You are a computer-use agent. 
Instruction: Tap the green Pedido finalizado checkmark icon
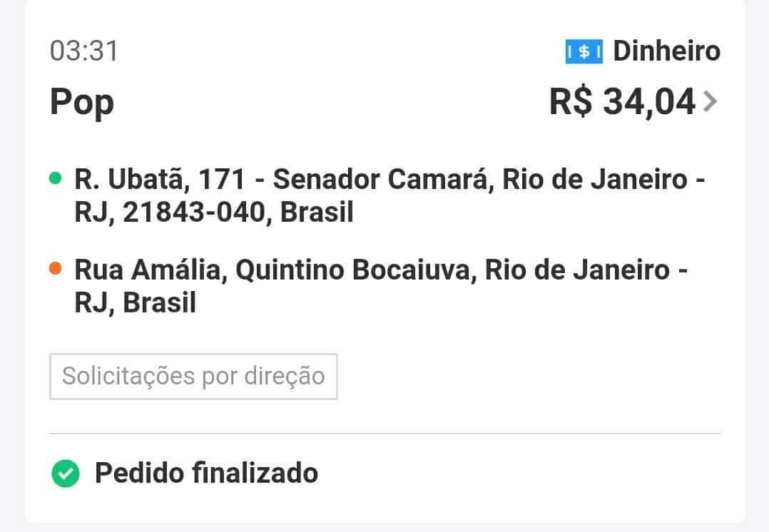(66, 474)
